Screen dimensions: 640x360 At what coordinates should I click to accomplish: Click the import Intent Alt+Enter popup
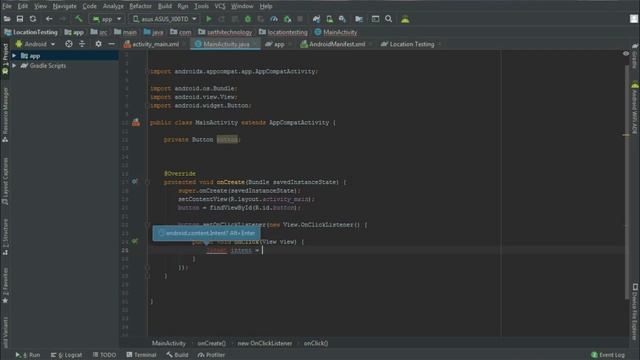click(x=207, y=233)
